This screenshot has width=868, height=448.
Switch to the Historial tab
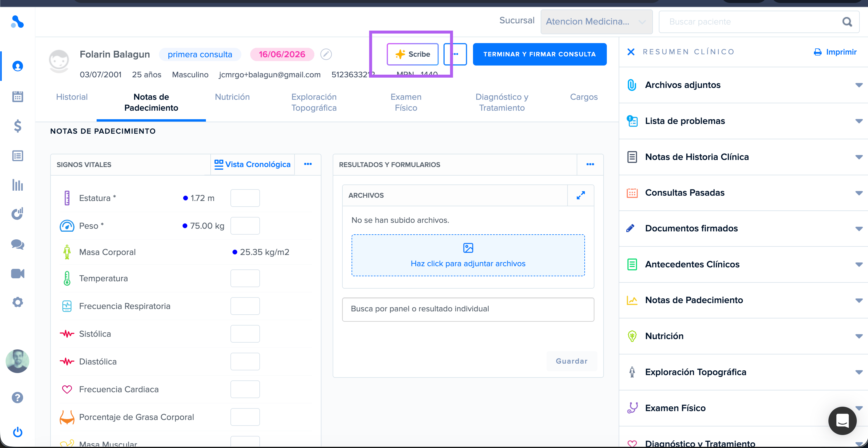pos(72,97)
